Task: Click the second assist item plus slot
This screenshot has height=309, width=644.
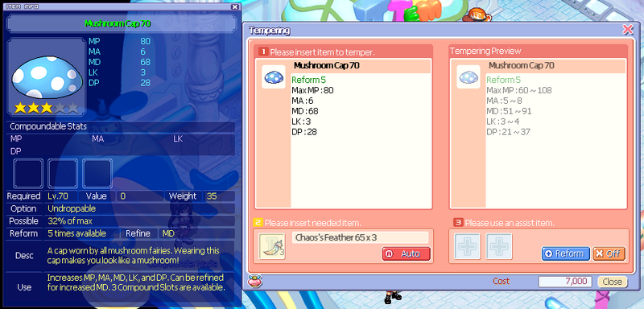Action: [x=499, y=246]
